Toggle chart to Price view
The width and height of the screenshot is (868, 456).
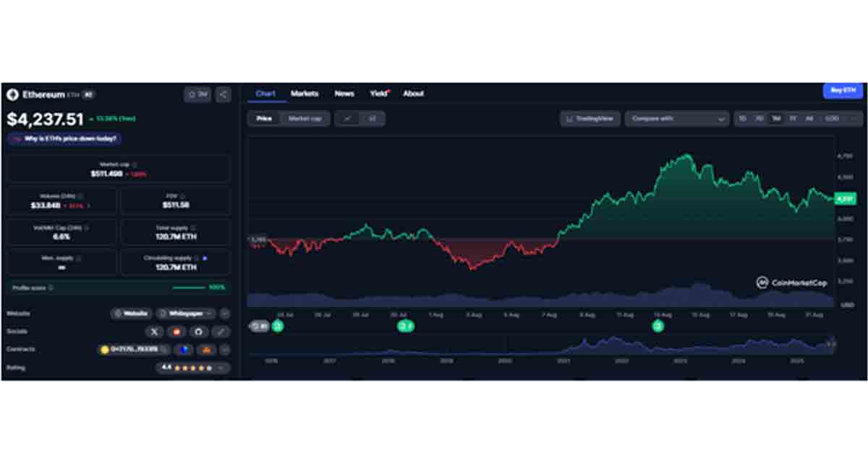[264, 119]
